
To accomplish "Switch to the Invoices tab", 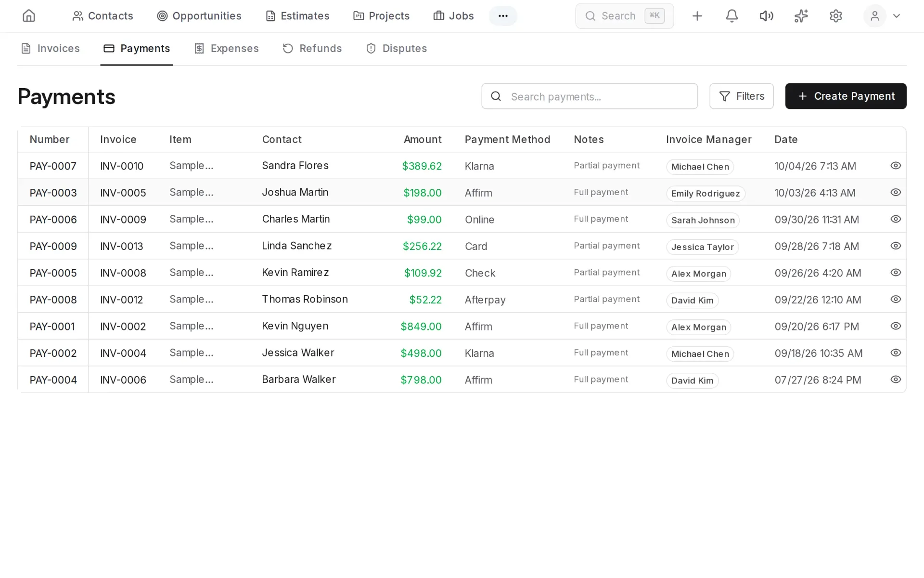I will click(51, 49).
